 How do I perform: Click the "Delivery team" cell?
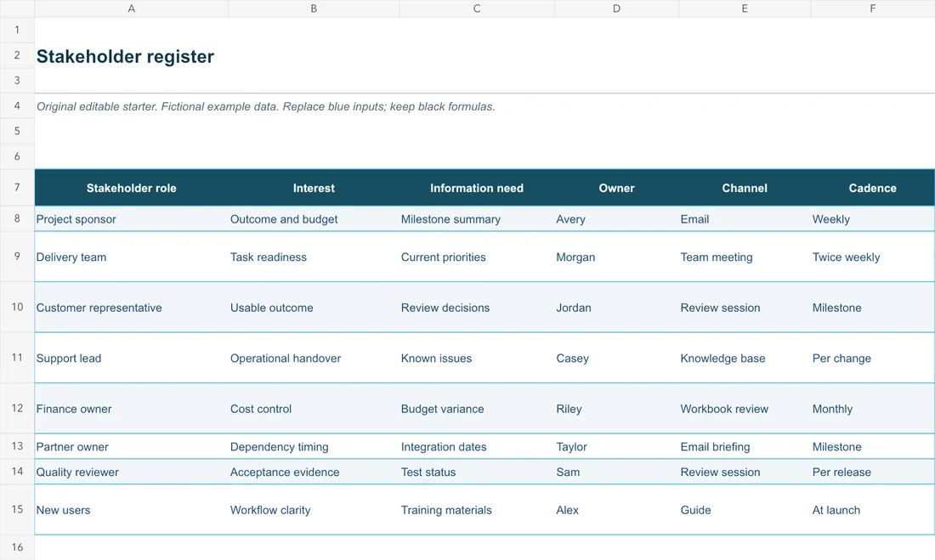[131, 257]
